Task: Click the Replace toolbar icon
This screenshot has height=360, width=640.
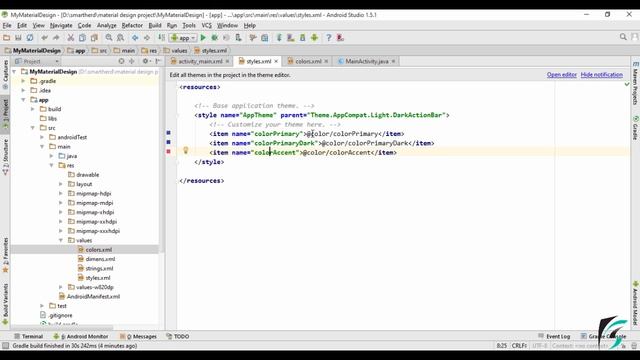Action: 120,38
